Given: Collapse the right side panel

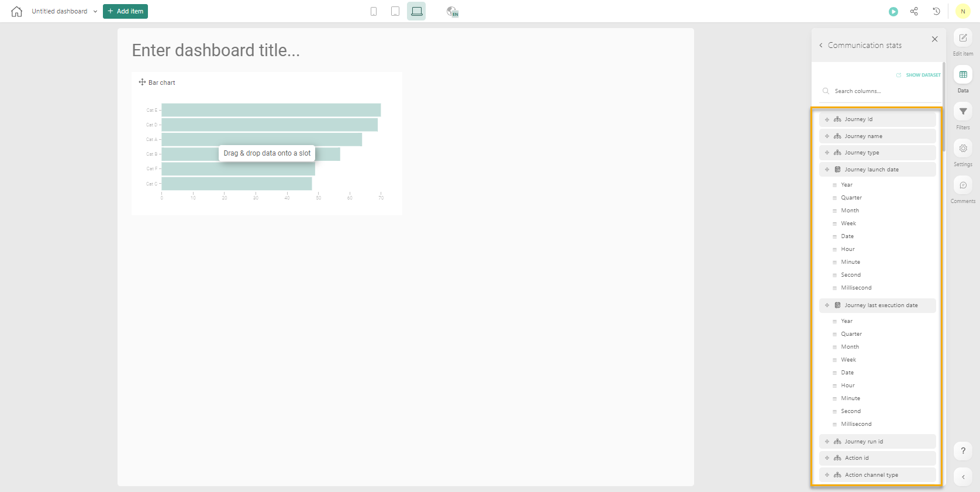Looking at the screenshot, I should tap(962, 477).
